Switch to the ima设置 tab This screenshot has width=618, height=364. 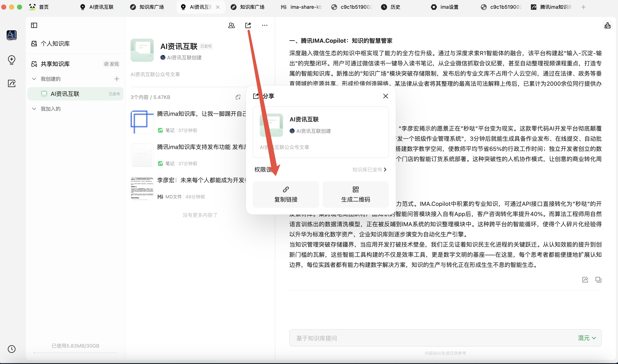pyautogui.click(x=445, y=7)
